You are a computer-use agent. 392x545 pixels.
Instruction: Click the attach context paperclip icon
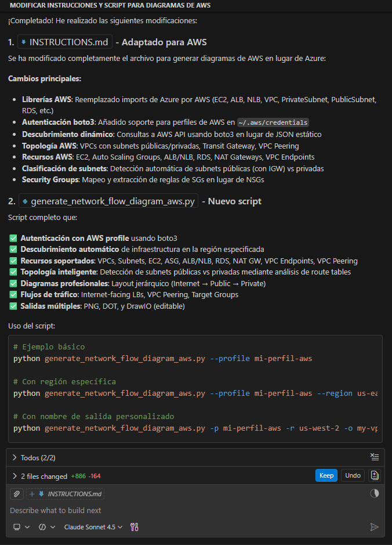pos(17,494)
